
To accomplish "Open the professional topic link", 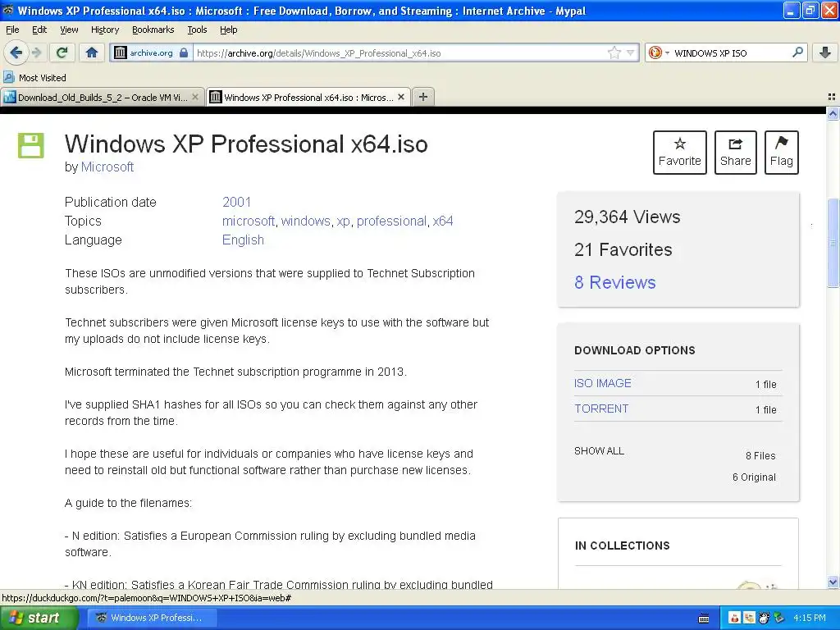I will click(x=391, y=221).
